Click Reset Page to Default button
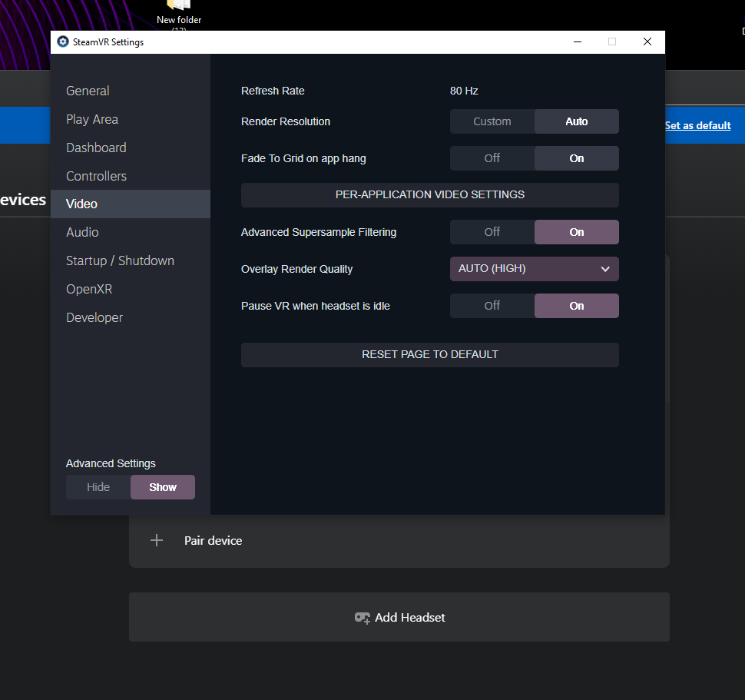 [x=429, y=355]
